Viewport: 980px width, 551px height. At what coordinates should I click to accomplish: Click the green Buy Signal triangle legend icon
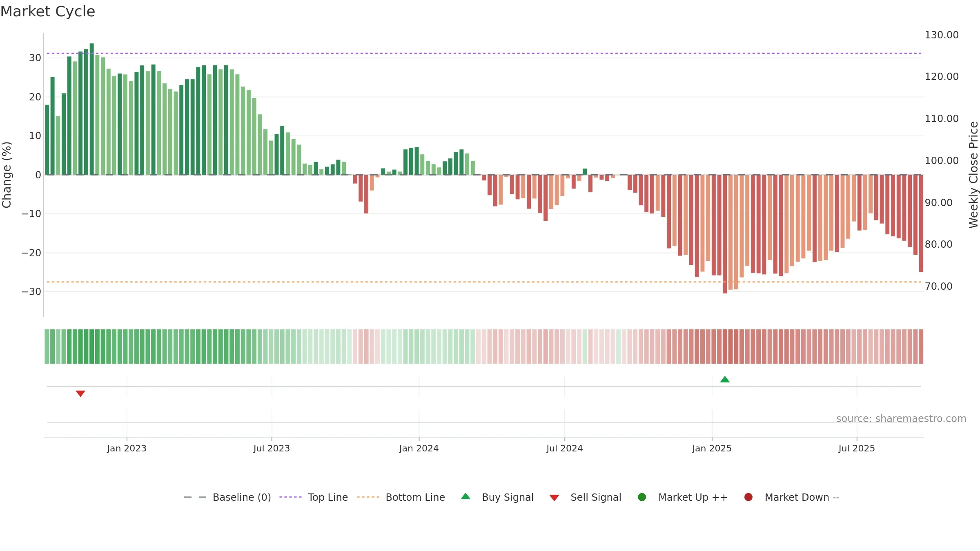(465, 496)
